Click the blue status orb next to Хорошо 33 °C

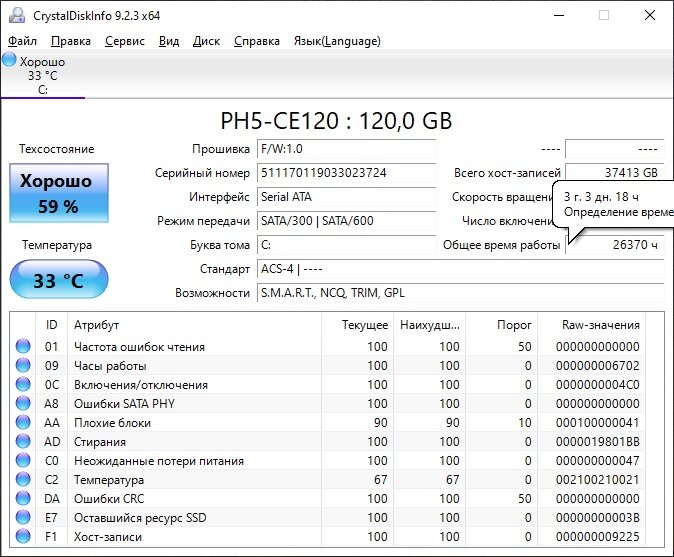(9, 59)
